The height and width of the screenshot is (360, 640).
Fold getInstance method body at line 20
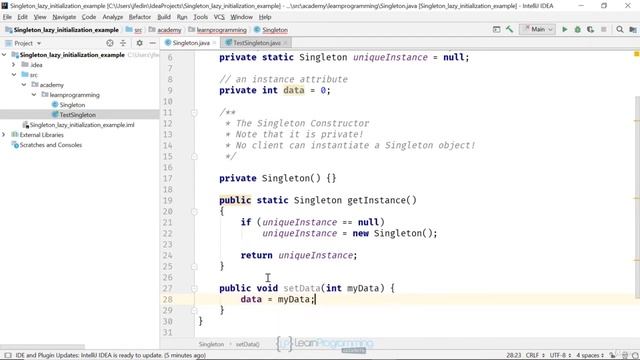(194, 211)
